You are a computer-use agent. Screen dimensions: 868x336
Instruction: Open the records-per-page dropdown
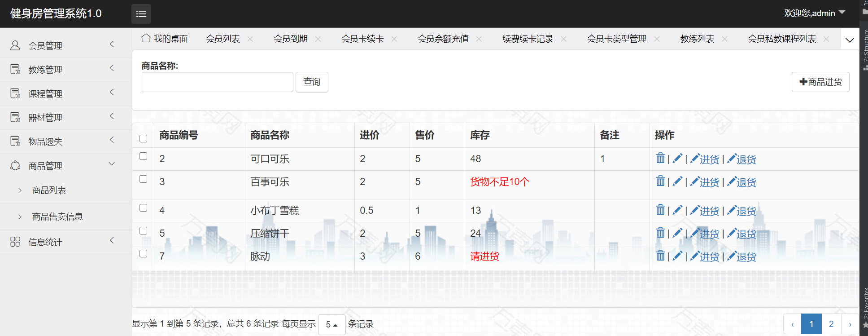[331, 324]
